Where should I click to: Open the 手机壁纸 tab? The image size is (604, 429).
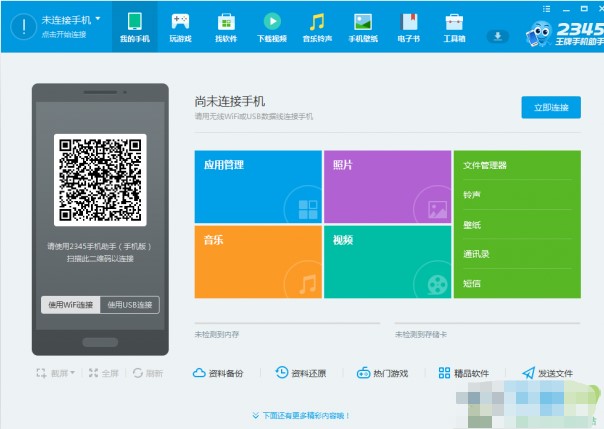point(363,27)
